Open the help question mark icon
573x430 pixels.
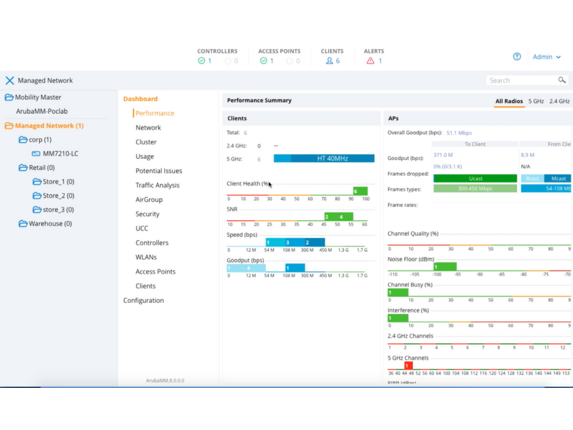click(x=517, y=57)
